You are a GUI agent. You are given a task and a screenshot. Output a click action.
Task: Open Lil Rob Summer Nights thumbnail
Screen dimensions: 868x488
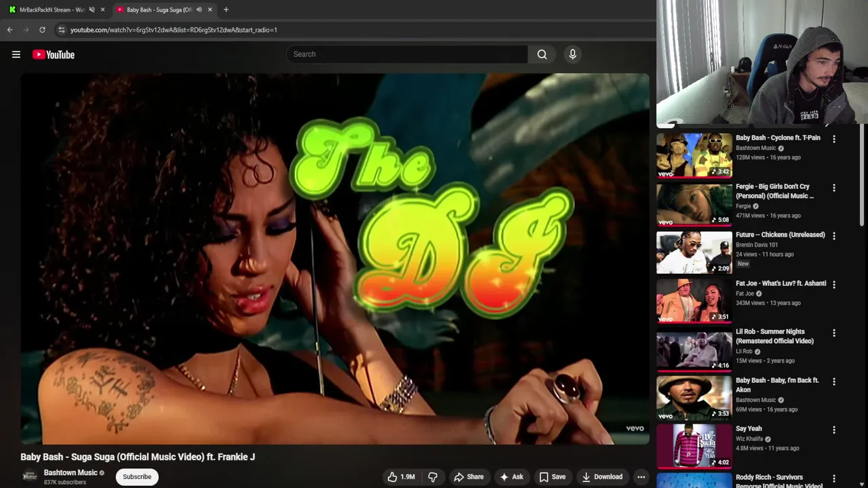(694, 350)
